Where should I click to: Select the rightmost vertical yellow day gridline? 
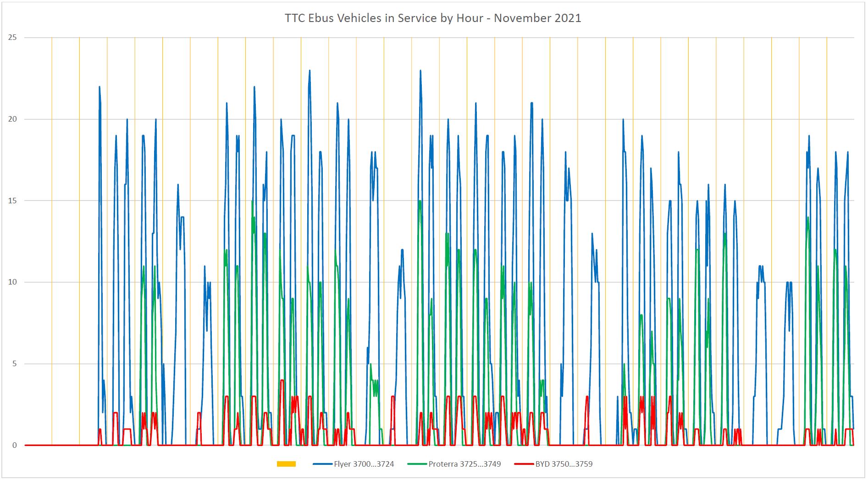(827, 229)
